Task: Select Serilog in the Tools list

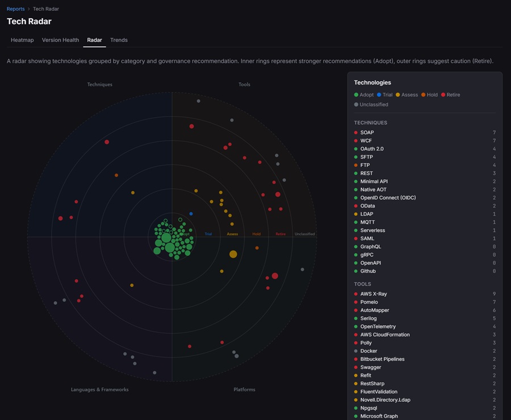Action: point(425,318)
